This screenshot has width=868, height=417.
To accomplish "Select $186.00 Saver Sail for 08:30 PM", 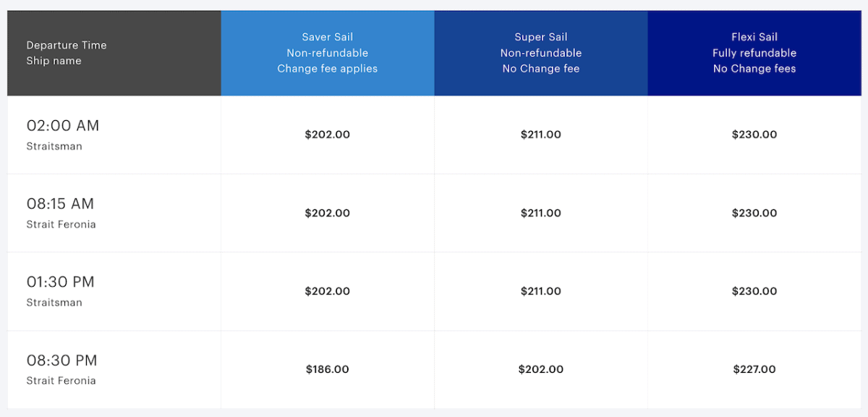I will (327, 369).
